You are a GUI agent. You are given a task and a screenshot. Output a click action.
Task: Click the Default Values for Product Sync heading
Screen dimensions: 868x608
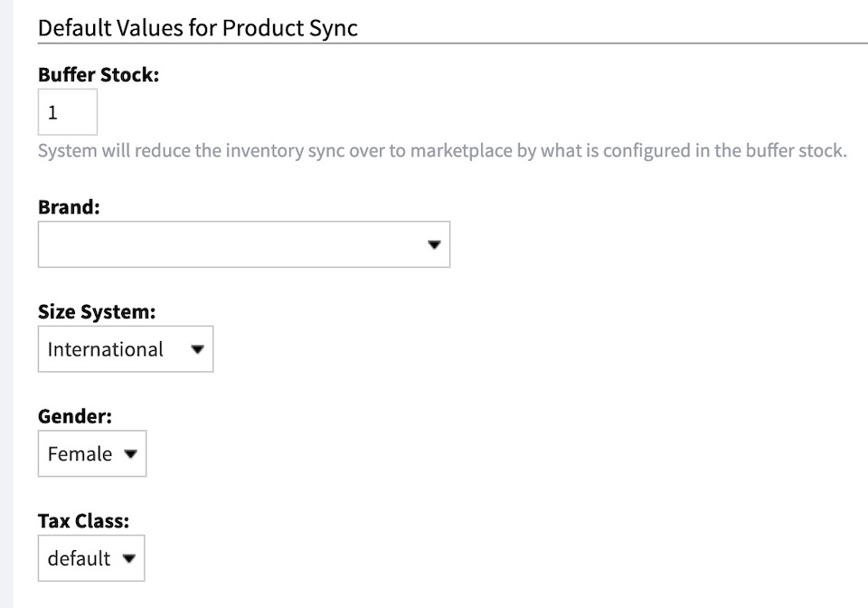pos(198,28)
